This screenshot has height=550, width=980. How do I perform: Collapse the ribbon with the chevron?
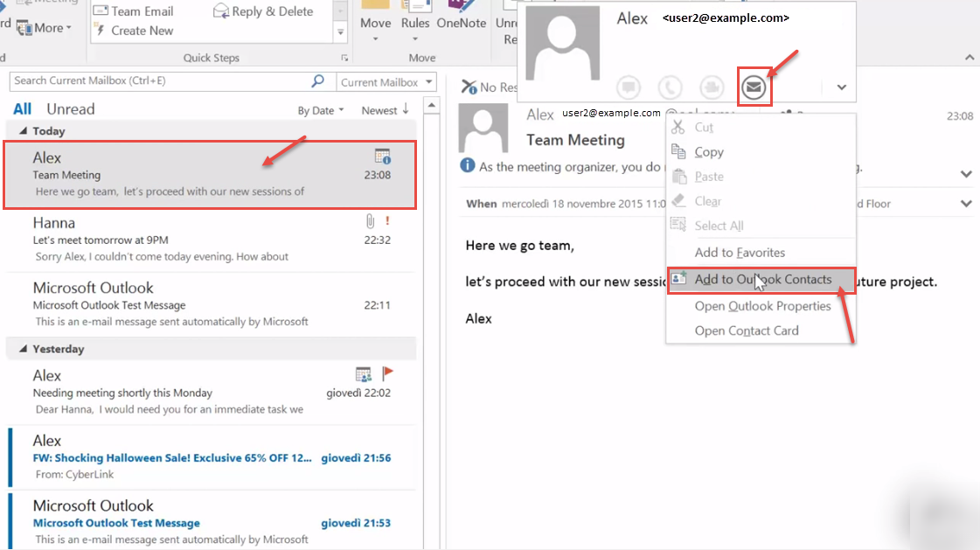click(970, 58)
